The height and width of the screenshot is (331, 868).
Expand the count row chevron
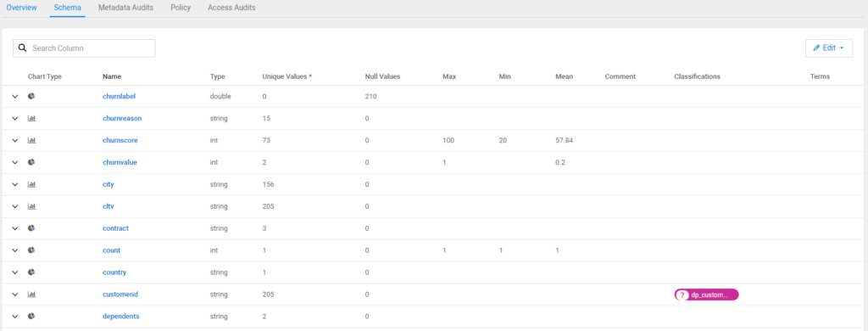coord(15,250)
